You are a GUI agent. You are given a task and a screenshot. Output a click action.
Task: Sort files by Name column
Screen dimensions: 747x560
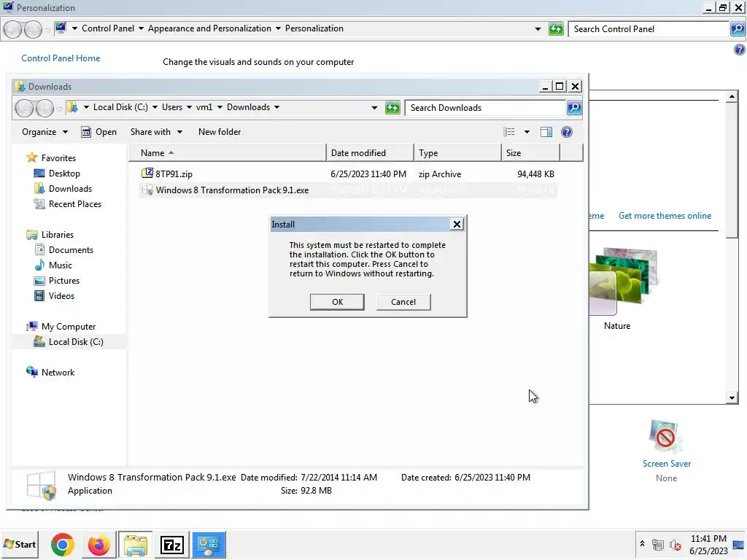coord(228,153)
